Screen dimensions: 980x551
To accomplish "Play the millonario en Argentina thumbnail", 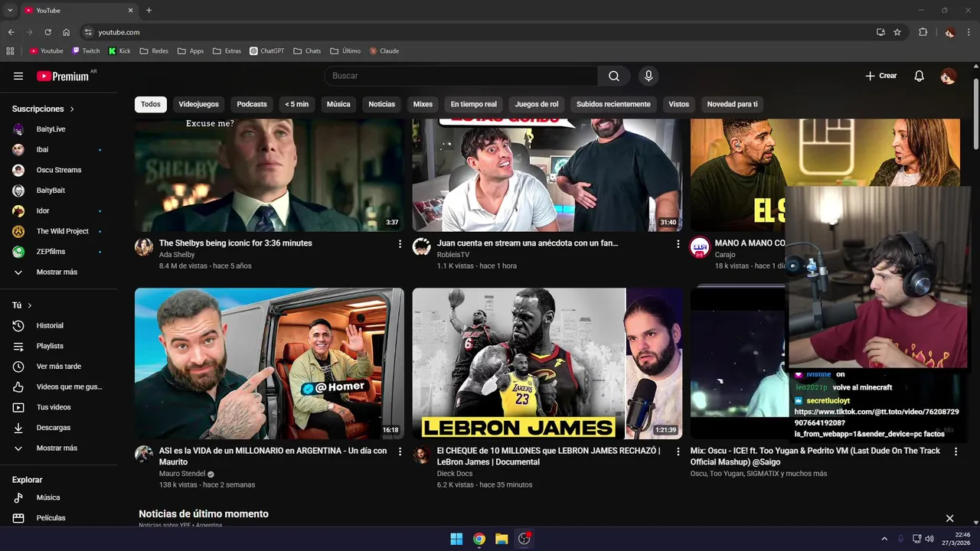I will [x=269, y=364].
